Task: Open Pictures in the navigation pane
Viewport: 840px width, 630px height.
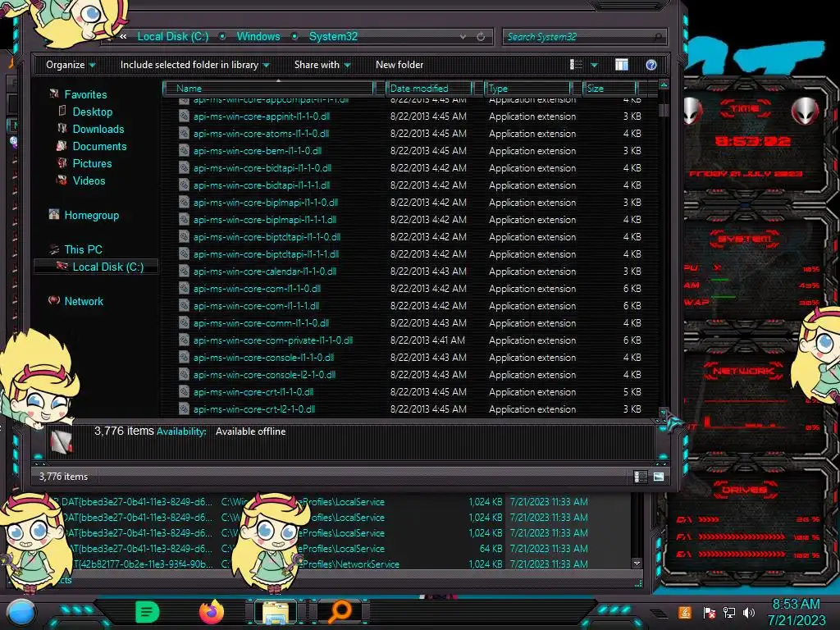Action: pos(92,163)
